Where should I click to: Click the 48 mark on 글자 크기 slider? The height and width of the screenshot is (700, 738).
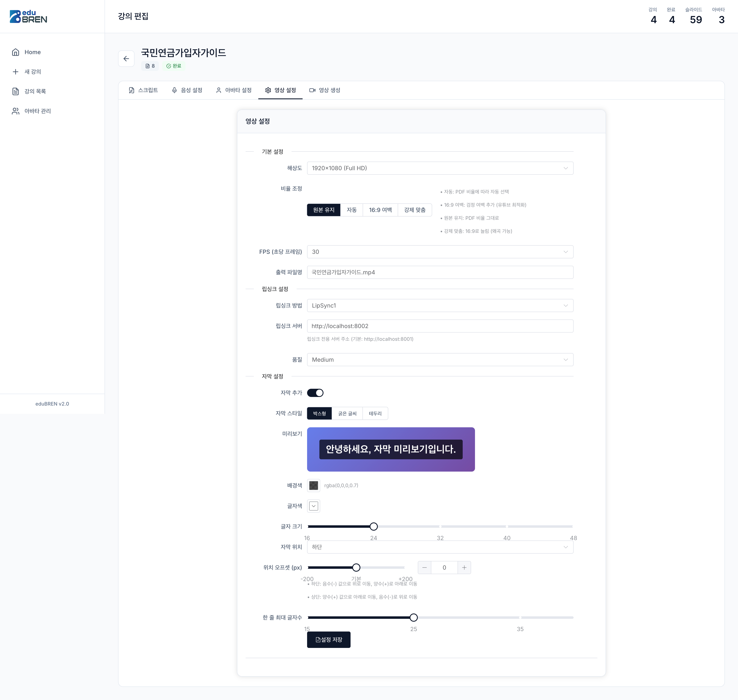tap(573, 538)
